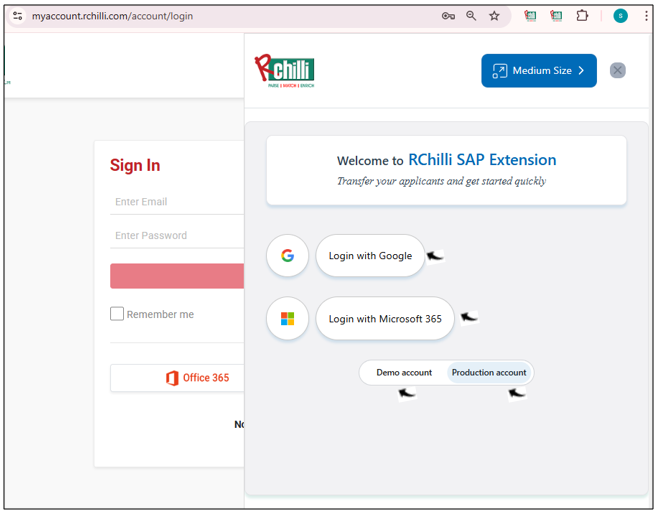
Task: Select the Production account option
Action: tap(489, 372)
